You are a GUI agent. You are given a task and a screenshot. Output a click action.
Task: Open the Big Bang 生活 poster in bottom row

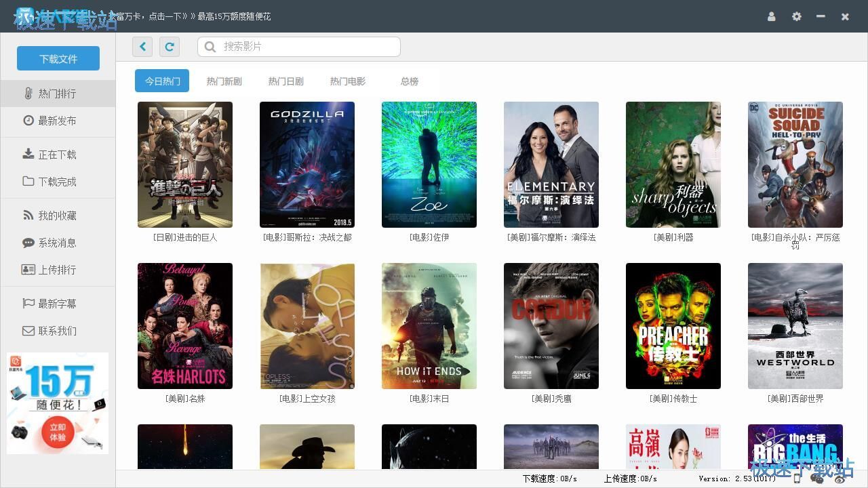(x=795, y=447)
